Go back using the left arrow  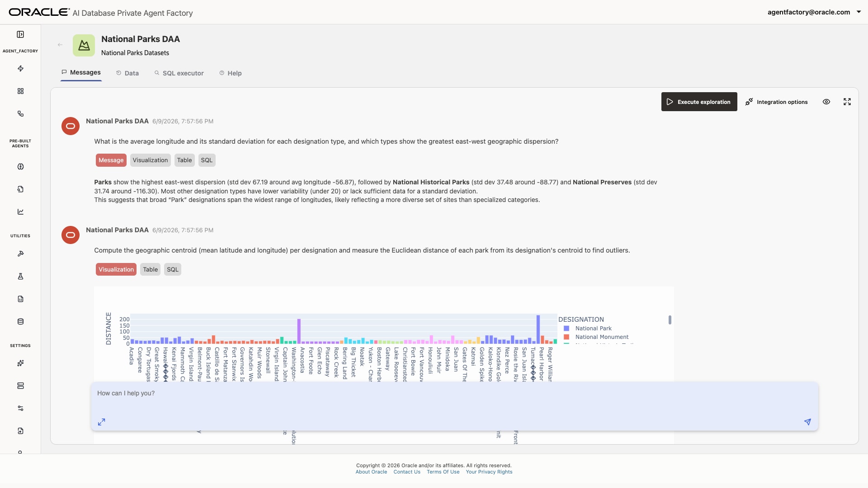coord(60,45)
